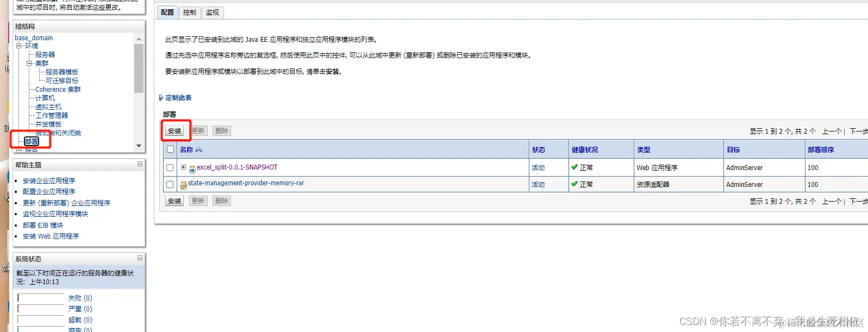Viewport: 868px width, 332px height.
Task: Sort table by 健康状况 column header
Action: tap(585, 150)
